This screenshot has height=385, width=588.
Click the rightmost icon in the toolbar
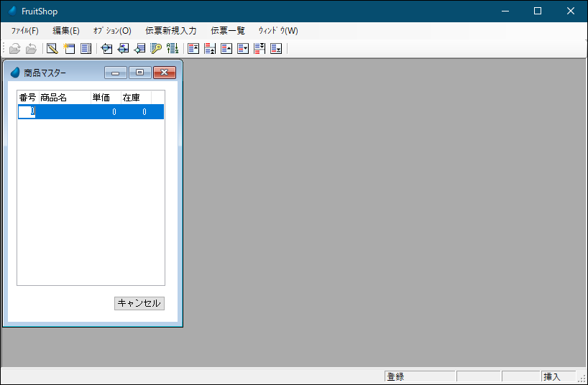point(276,49)
